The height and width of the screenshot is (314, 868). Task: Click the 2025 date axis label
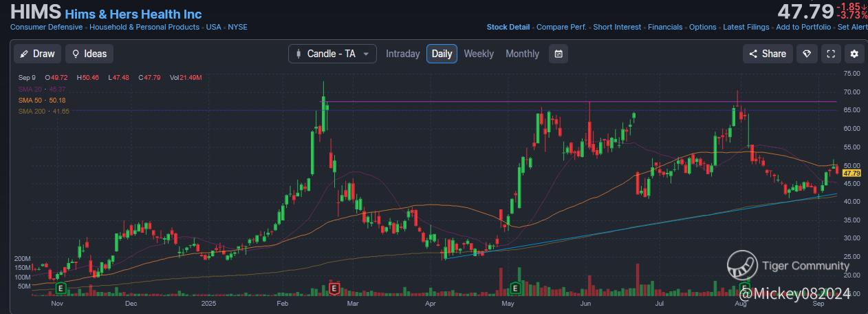click(210, 303)
